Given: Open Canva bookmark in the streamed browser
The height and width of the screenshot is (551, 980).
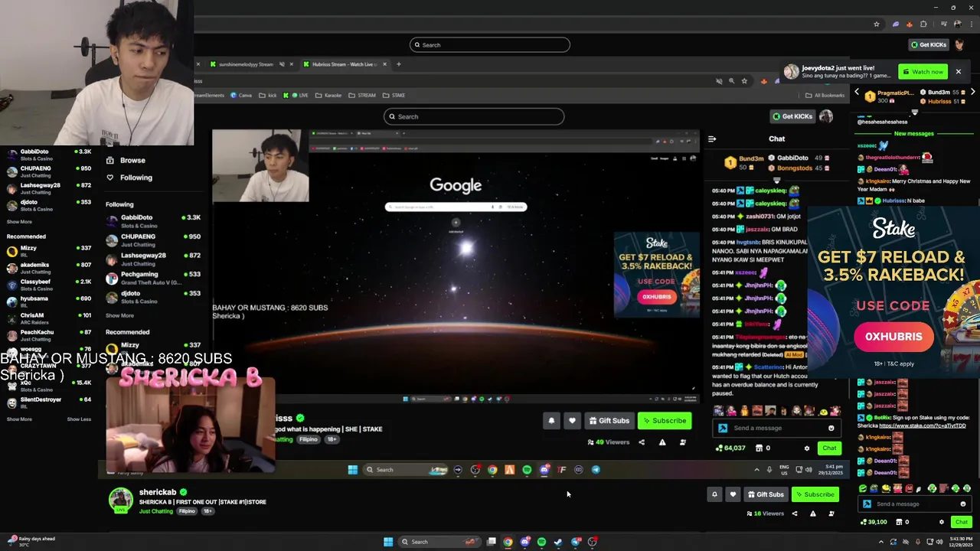Looking at the screenshot, I should (242, 95).
